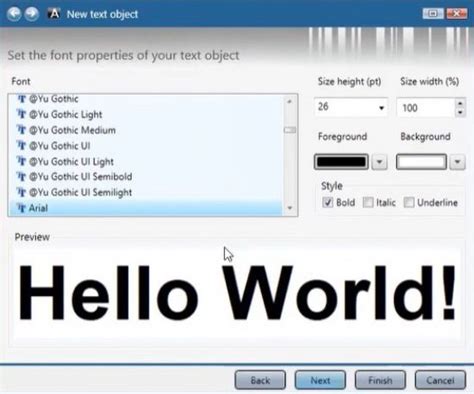Click the font icon beside Arial
The image size is (474, 394).
pos(21,208)
